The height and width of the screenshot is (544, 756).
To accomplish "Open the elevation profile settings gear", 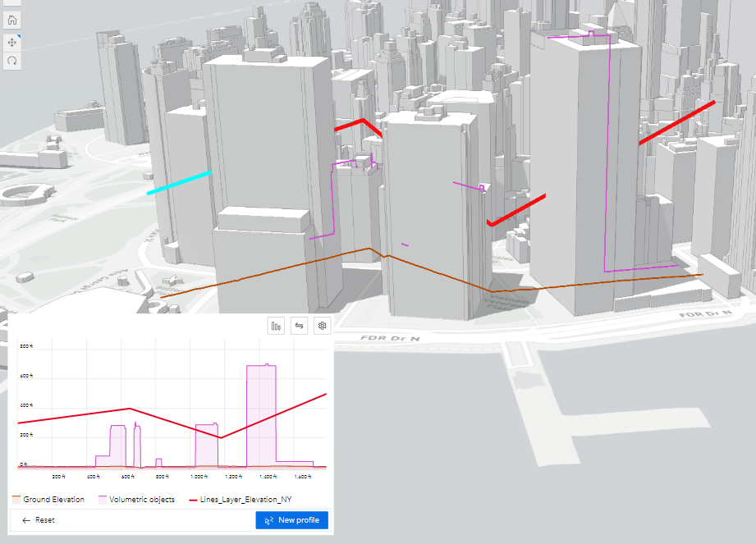I will tap(322, 326).
